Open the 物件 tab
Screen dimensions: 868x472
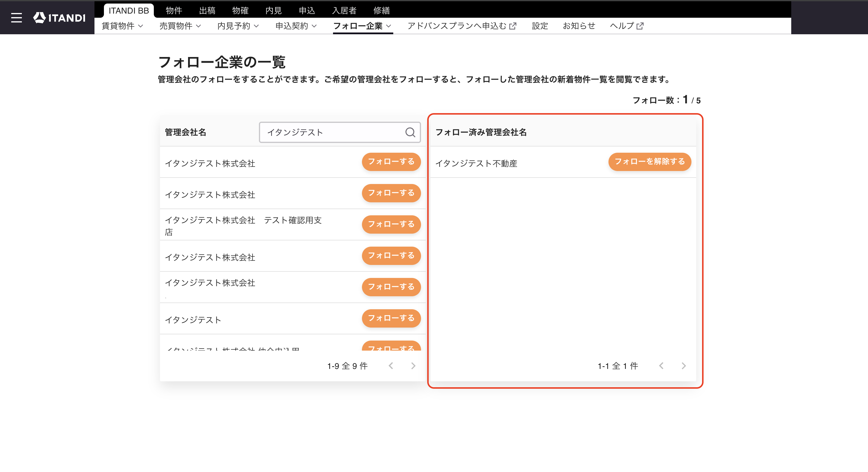pos(174,10)
